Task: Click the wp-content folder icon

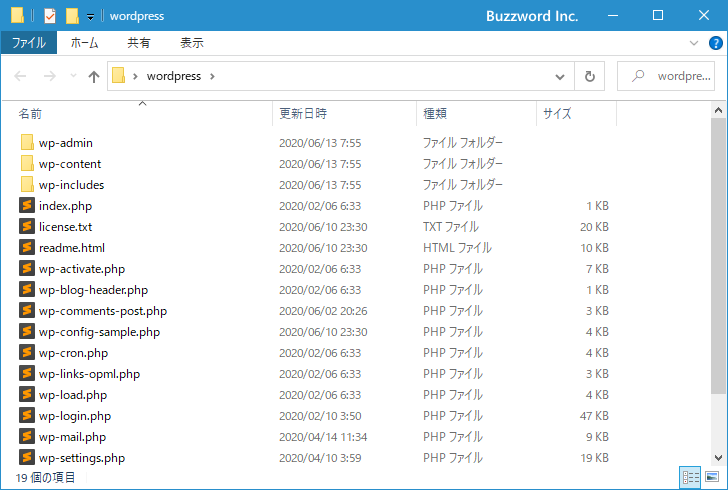Action: point(27,163)
